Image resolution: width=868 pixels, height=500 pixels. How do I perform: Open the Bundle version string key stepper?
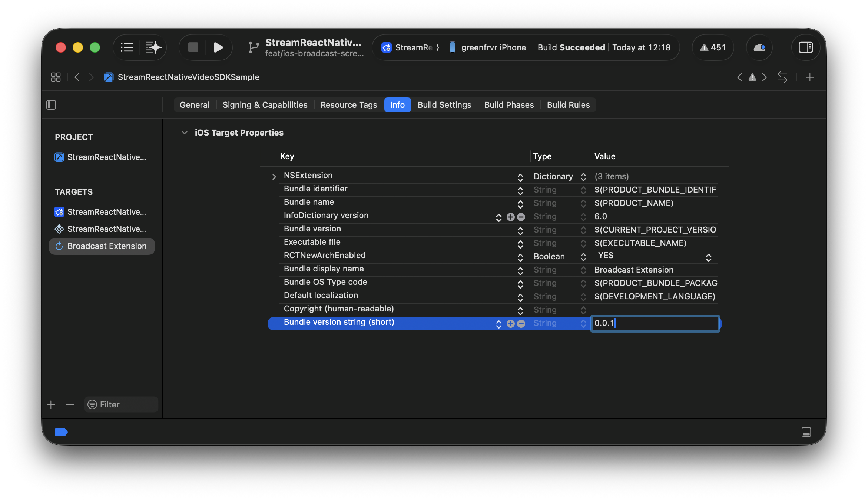click(x=498, y=324)
